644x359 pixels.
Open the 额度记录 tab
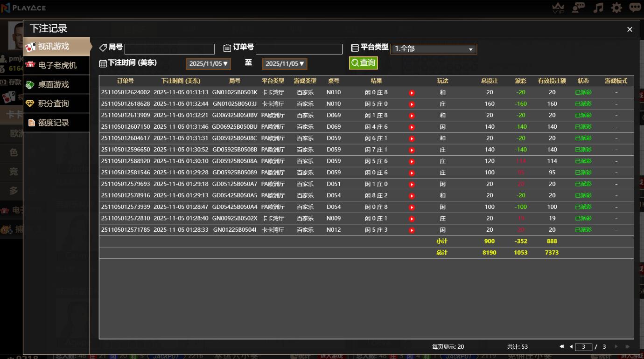53,123
